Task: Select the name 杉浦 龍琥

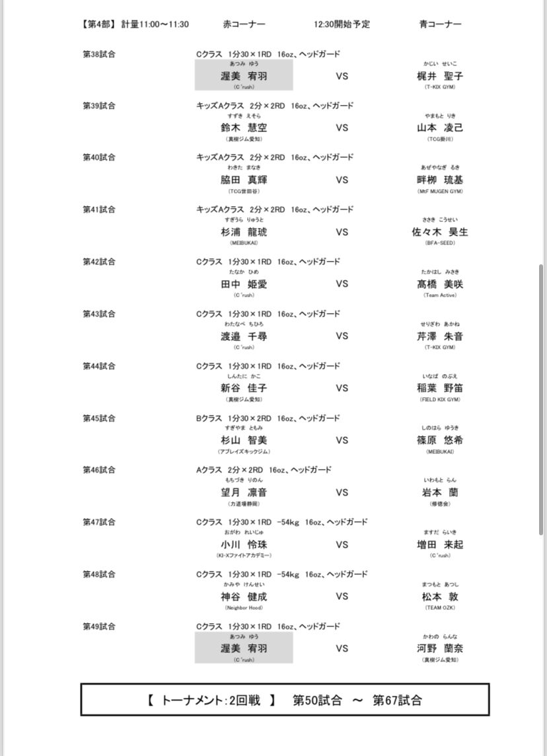Action: tap(244, 232)
